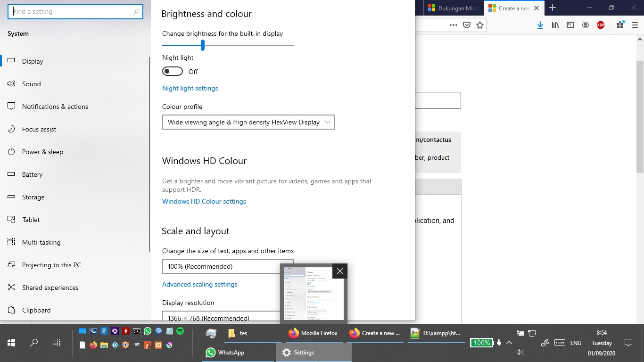Image resolution: width=644 pixels, height=362 pixels.
Task: Click the Adblock Plus ABP icon
Action: 601,25
